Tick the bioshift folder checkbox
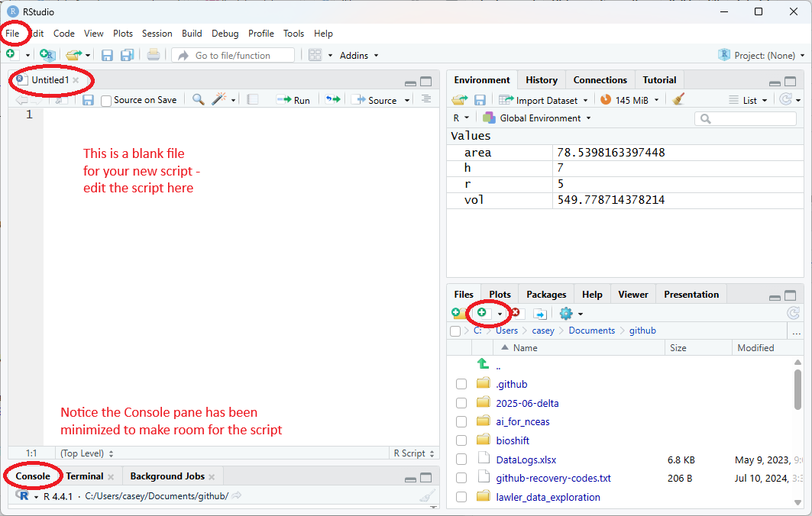The width and height of the screenshot is (812, 516). [x=461, y=440]
